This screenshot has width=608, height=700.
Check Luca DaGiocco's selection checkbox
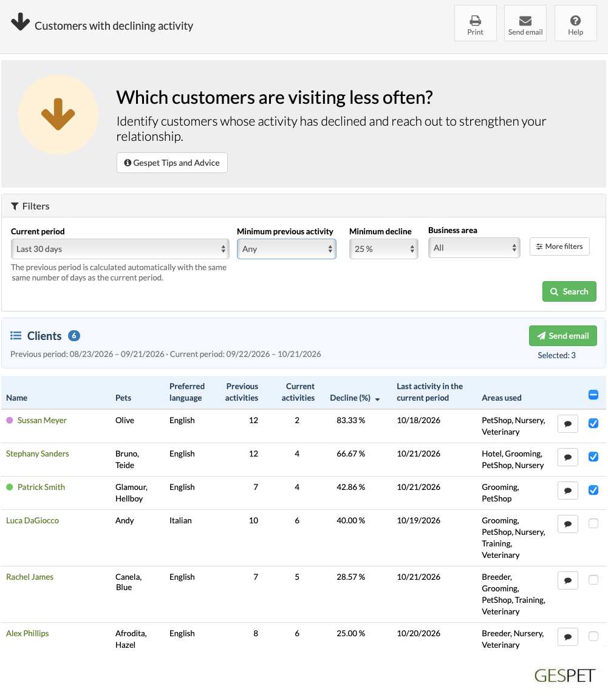pyautogui.click(x=593, y=523)
